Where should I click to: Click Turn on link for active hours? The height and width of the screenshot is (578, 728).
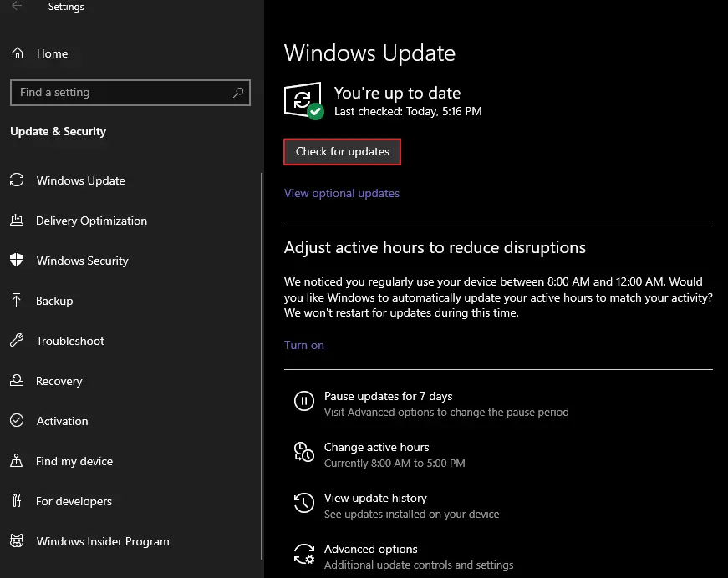point(304,345)
